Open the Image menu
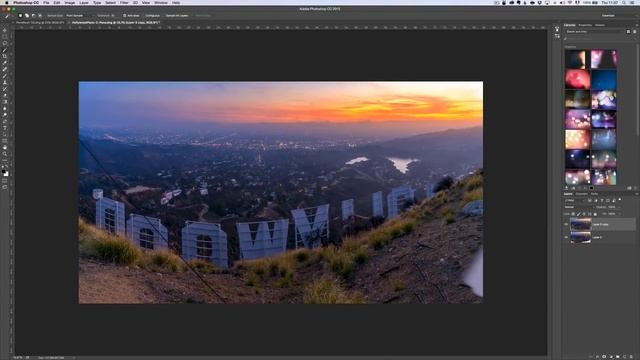This screenshot has height=360, width=640. click(70, 2)
